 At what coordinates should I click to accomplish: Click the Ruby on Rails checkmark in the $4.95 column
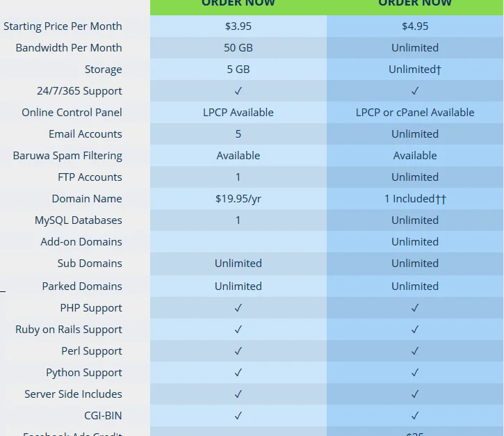[x=415, y=330]
